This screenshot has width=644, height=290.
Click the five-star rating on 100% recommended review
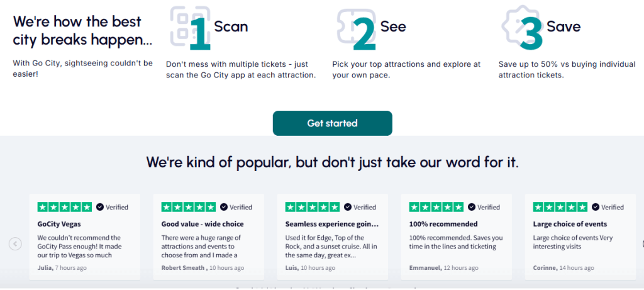pos(436,207)
